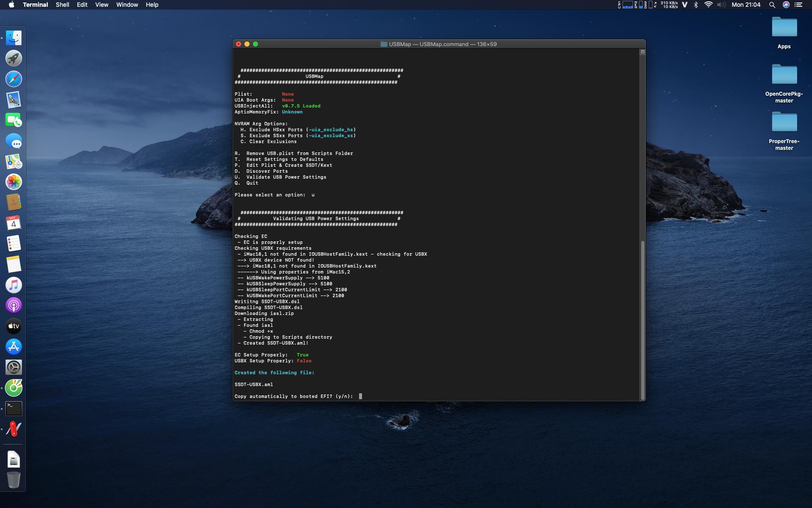This screenshot has height=508, width=812.
Task: Click the "D. Discover Ports" line
Action: [x=261, y=171]
